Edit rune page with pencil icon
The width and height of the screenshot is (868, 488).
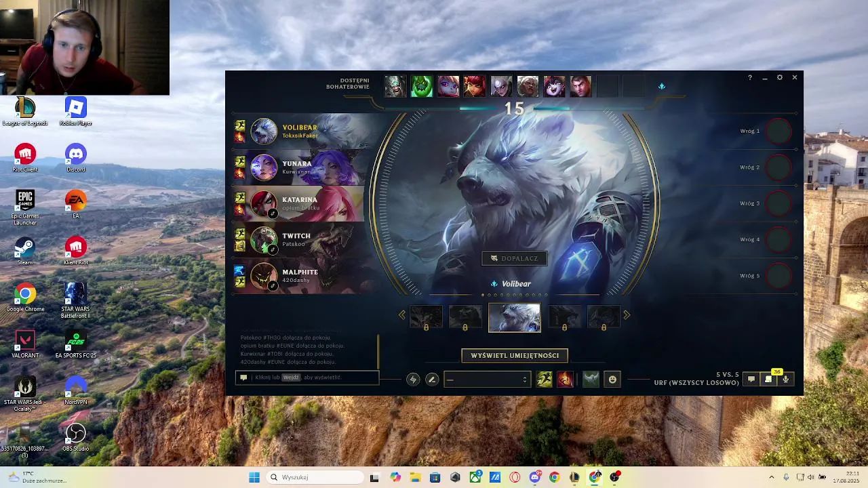tap(432, 380)
